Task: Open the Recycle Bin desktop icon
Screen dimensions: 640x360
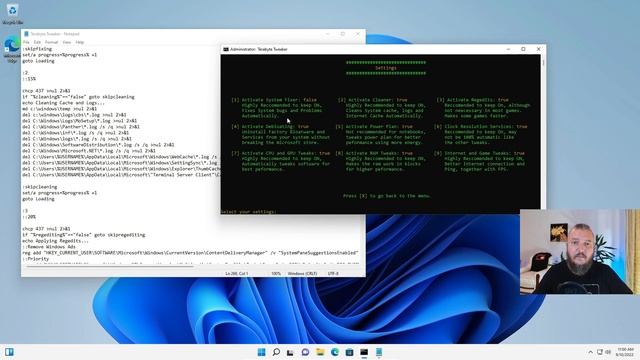Action: (12, 13)
